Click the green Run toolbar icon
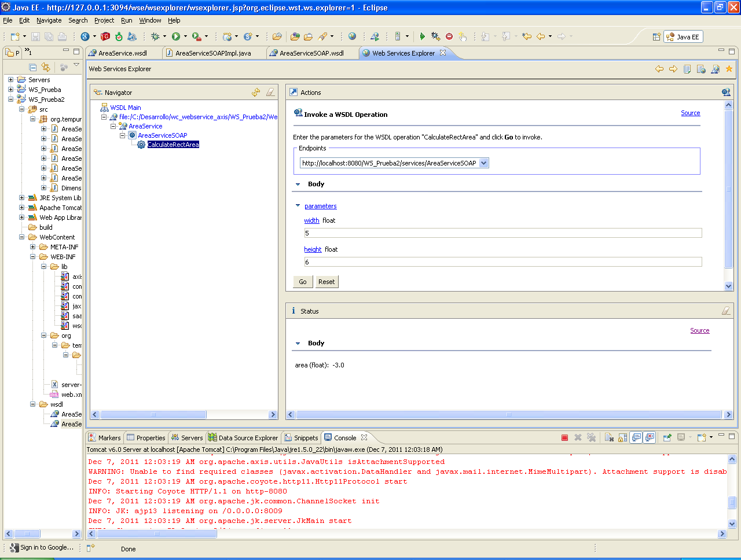Image resolution: width=741 pixels, height=560 pixels. tap(176, 36)
